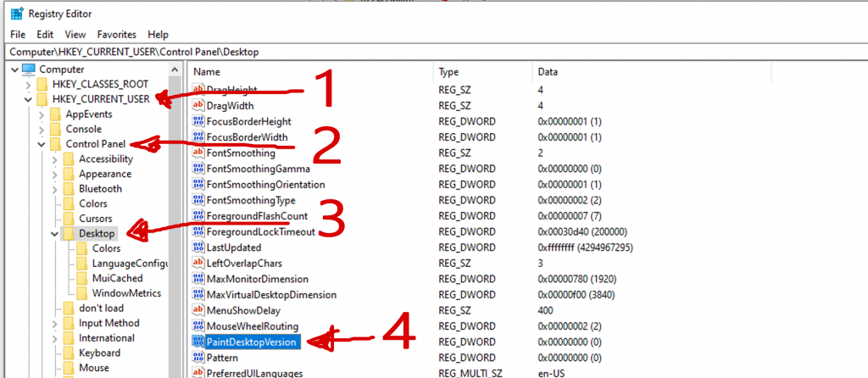The image size is (868, 378).
Task: Open the File menu
Action: 18,34
